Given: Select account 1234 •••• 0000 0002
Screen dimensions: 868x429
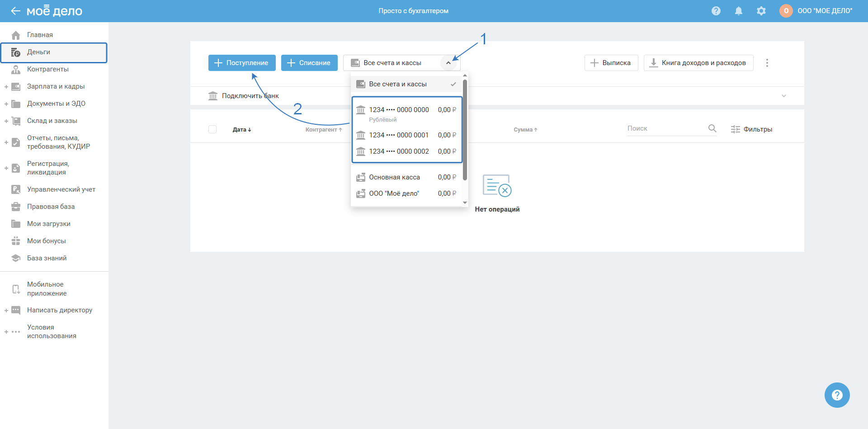Looking at the screenshot, I should (x=406, y=151).
